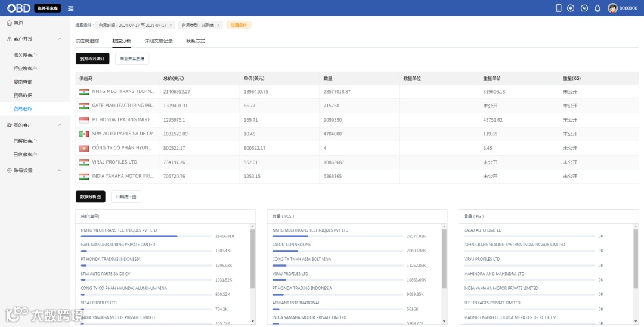
Task: Collapse the sidebar with the hamburger icon
Action: 70,8
